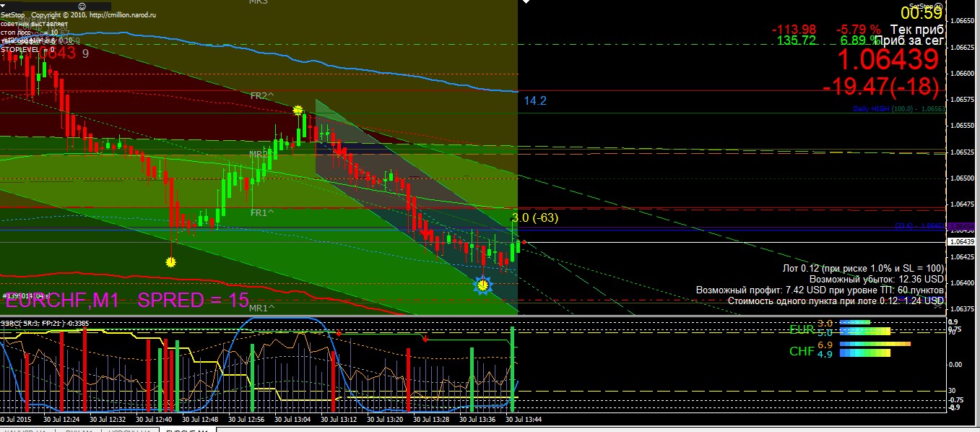This screenshot has width=980, height=432.
Task: Click the 135.72 daily profit value
Action: [x=796, y=40]
